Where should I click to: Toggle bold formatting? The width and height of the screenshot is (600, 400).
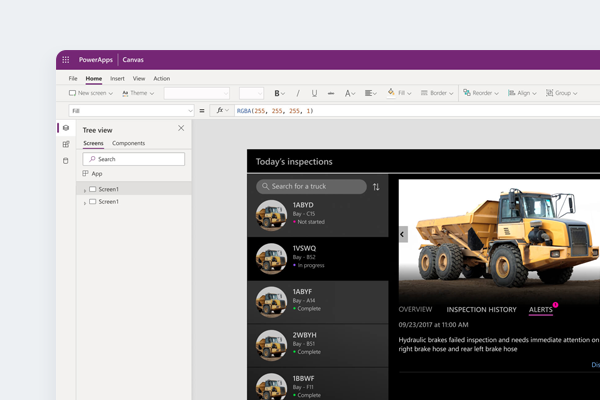click(x=279, y=93)
